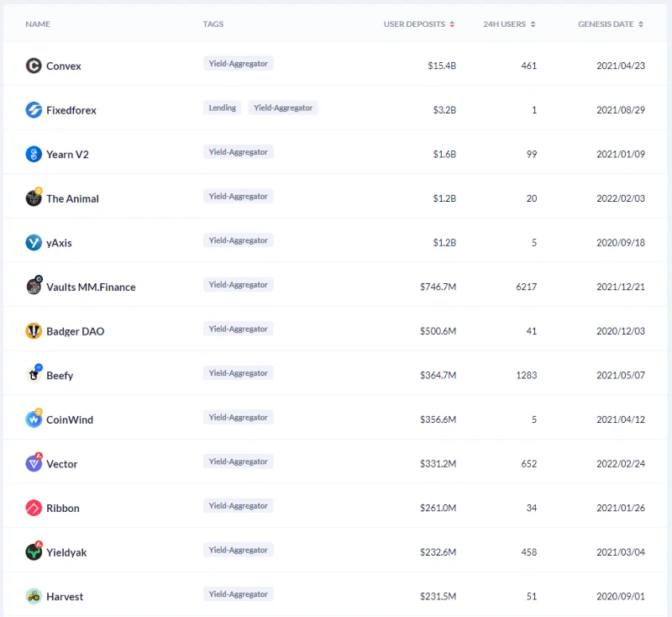Sort by User Deposits arrow
Image resolution: width=672 pixels, height=617 pixels.
click(x=452, y=24)
